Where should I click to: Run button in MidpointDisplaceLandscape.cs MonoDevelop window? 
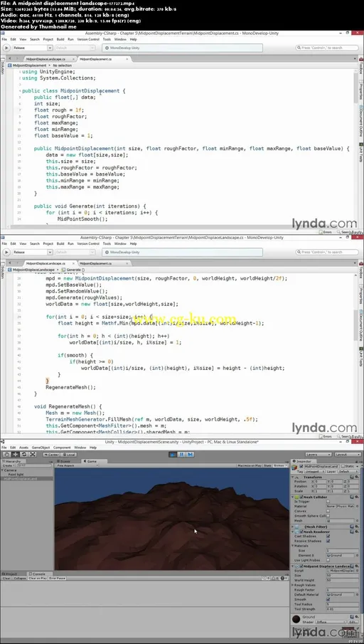[6, 252]
